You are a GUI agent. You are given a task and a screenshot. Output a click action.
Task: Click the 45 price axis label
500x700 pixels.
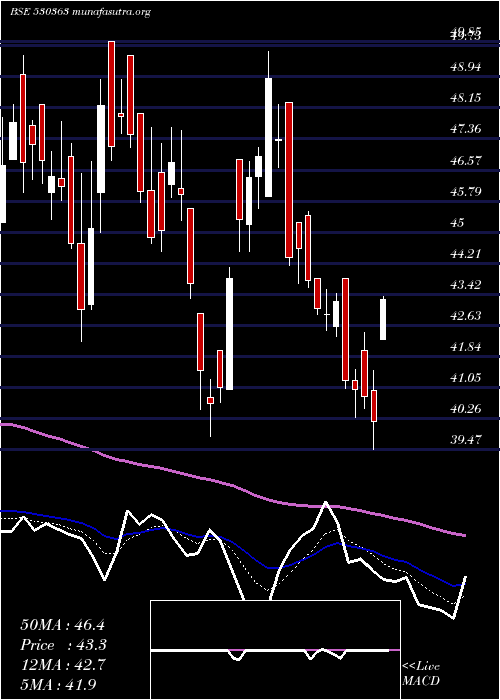[458, 223]
